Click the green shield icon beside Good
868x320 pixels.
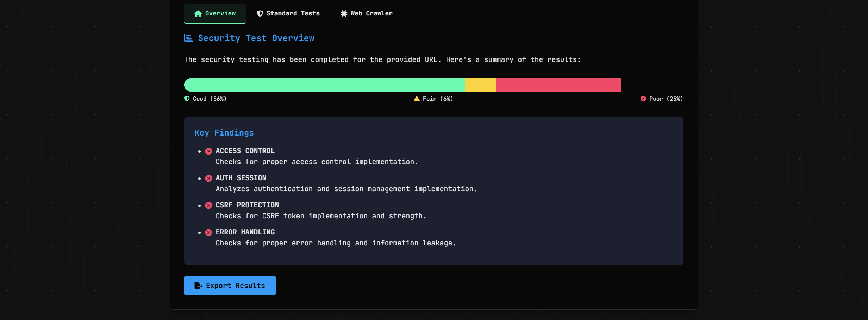[x=187, y=99]
